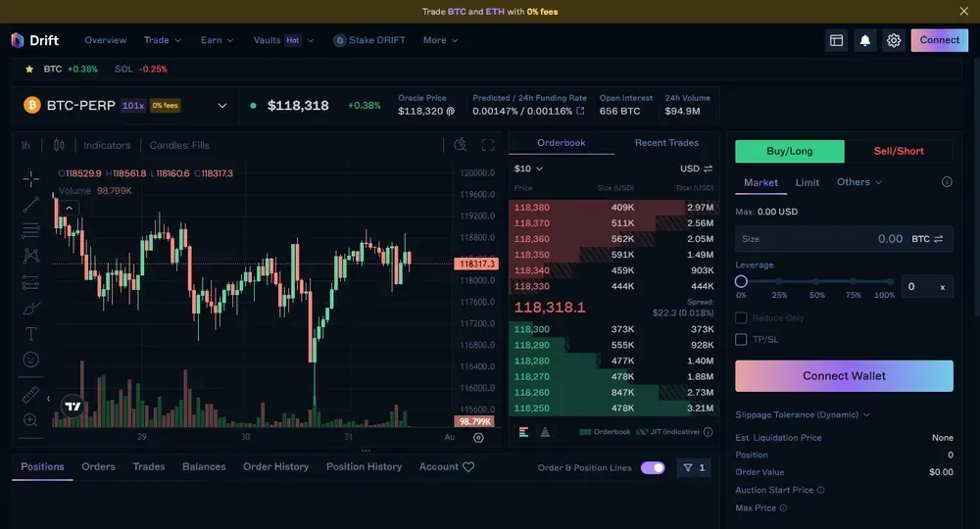Image resolution: width=980 pixels, height=529 pixels.
Task: Click the leverage slider handle
Action: click(x=741, y=282)
